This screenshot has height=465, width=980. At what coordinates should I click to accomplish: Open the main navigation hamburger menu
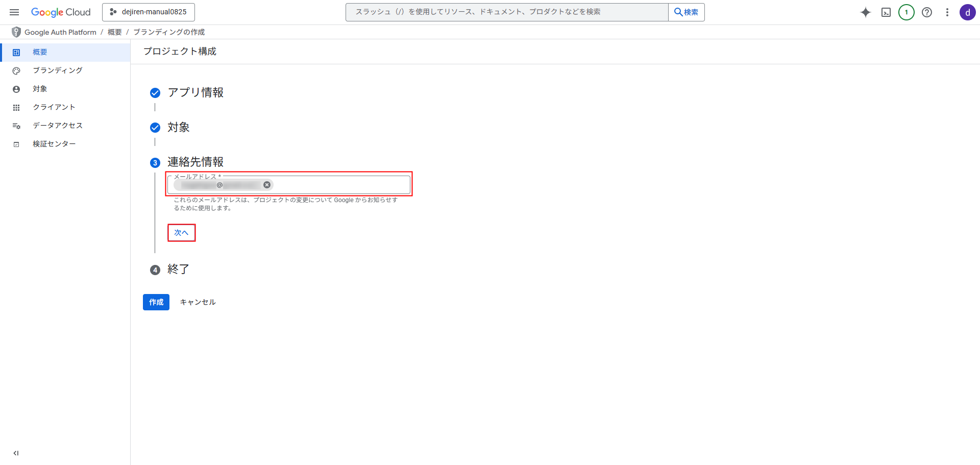14,12
